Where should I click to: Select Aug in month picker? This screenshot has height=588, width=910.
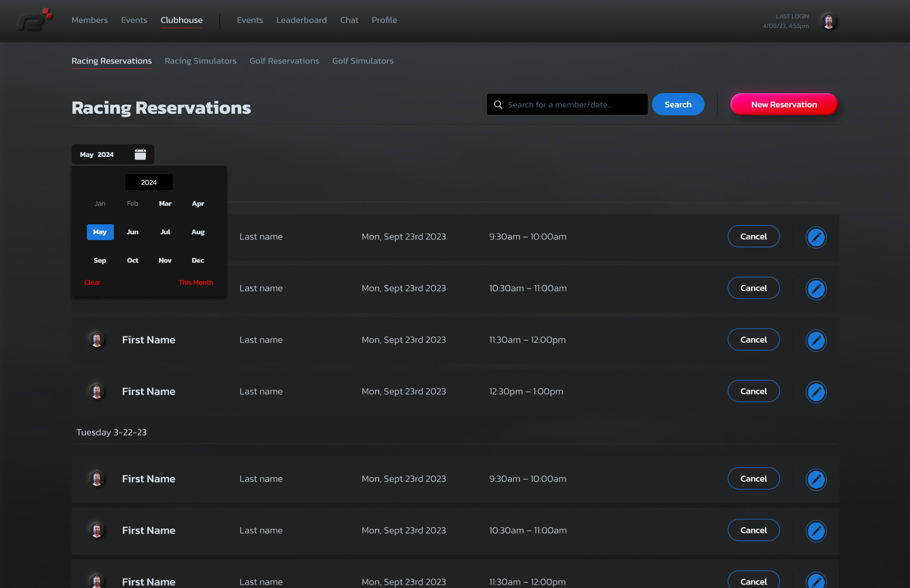pyautogui.click(x=198, y=232)
